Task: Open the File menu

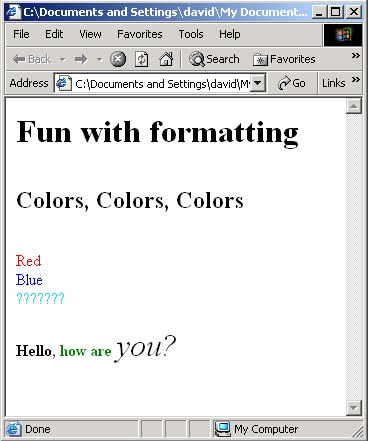Action: (21, 34)
